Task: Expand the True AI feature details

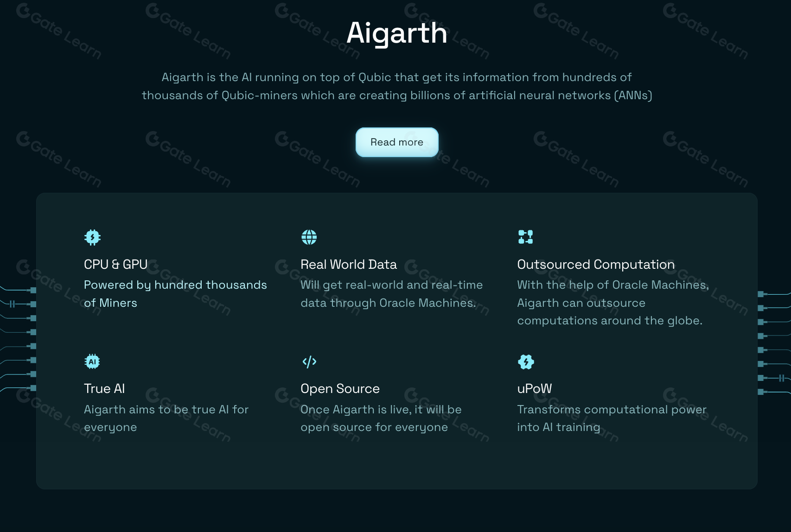Action: coord(166,408)
